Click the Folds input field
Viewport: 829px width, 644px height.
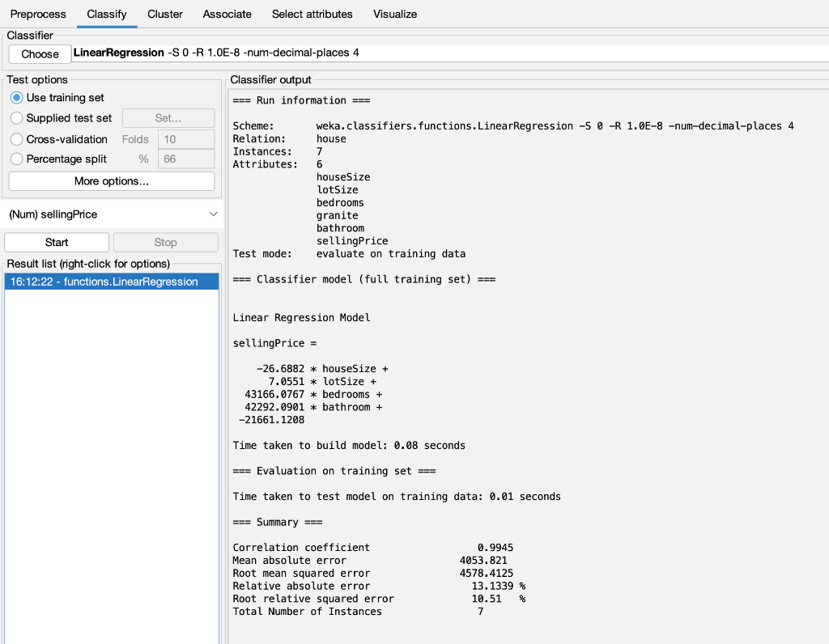point(185,139)
